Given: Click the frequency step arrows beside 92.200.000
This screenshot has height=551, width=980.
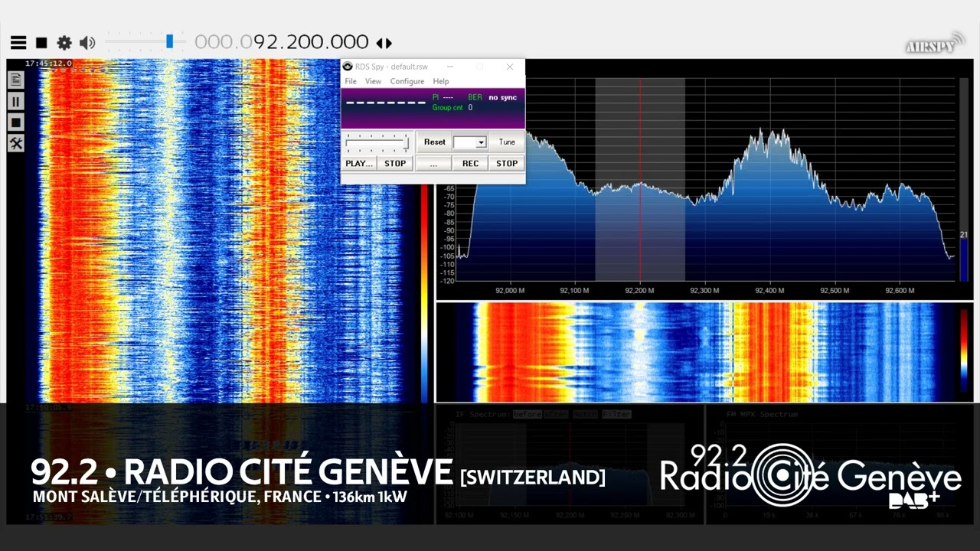Looking at the screenshot, I should coord(384,44).
